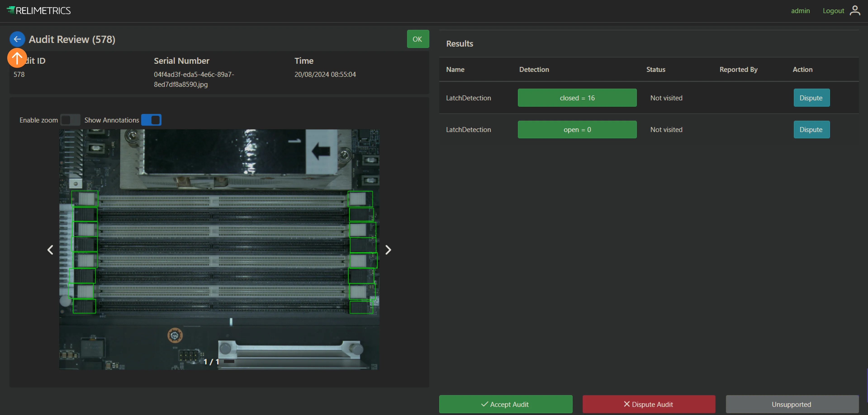Click the timestamp 20/08/2024 08:55:04
The width and height of the screenshot is (868, 415).
pos(325,74)
